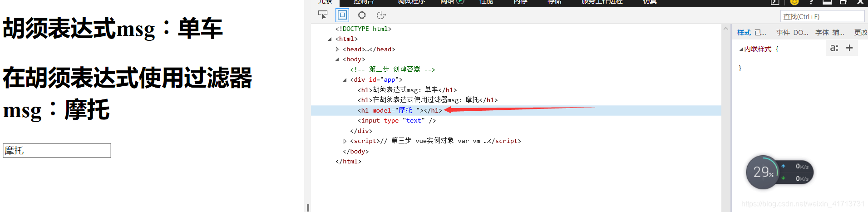Switch to the 控制台 tab

[364, 2]
